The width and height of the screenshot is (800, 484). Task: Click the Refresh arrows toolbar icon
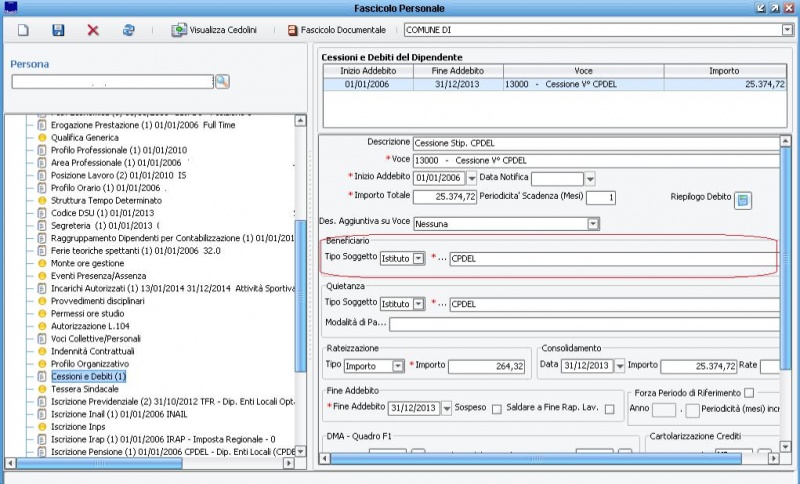coord(128,31)
